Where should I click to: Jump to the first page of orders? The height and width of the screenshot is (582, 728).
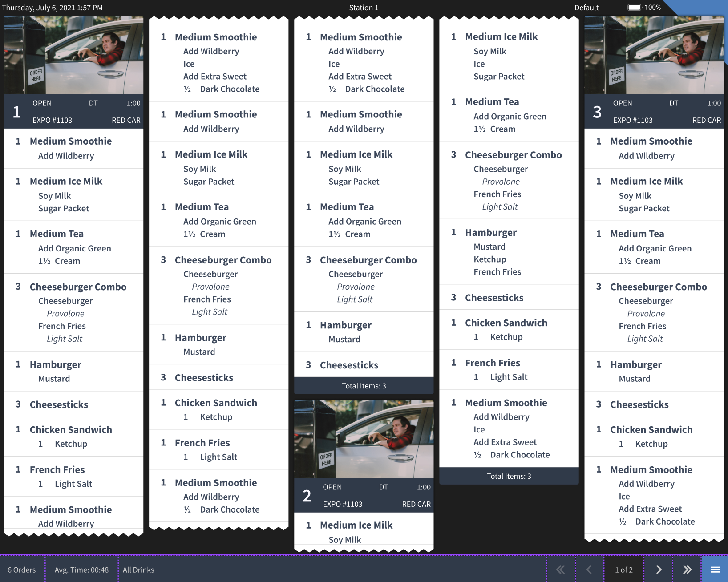561,570
